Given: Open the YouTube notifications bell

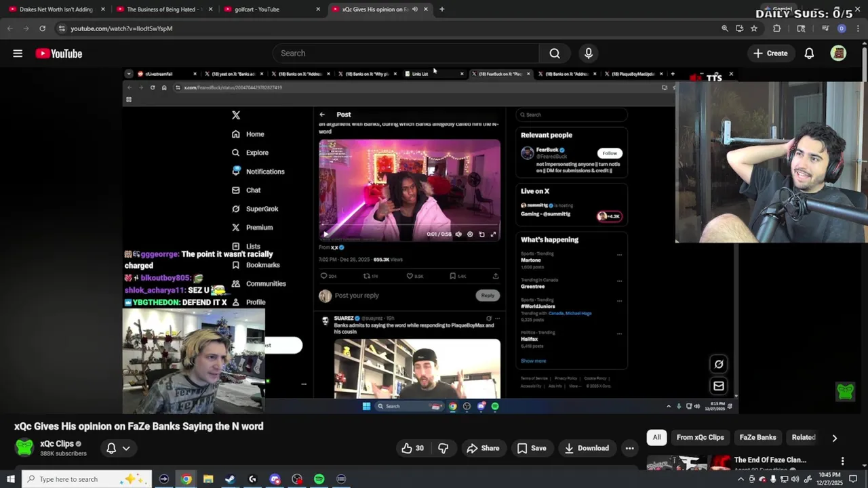Looking at the screenshot, I should 809,54.
